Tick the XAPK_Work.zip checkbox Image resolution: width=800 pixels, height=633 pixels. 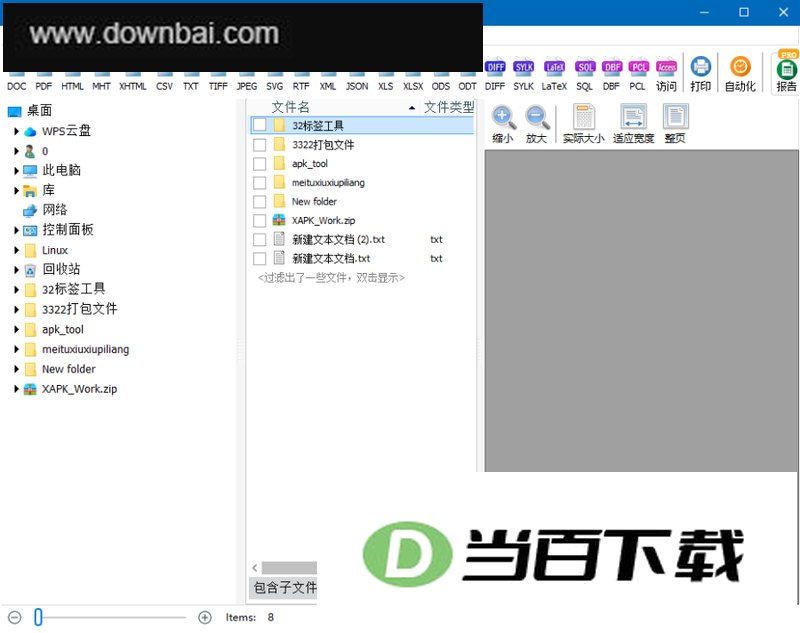260,220
